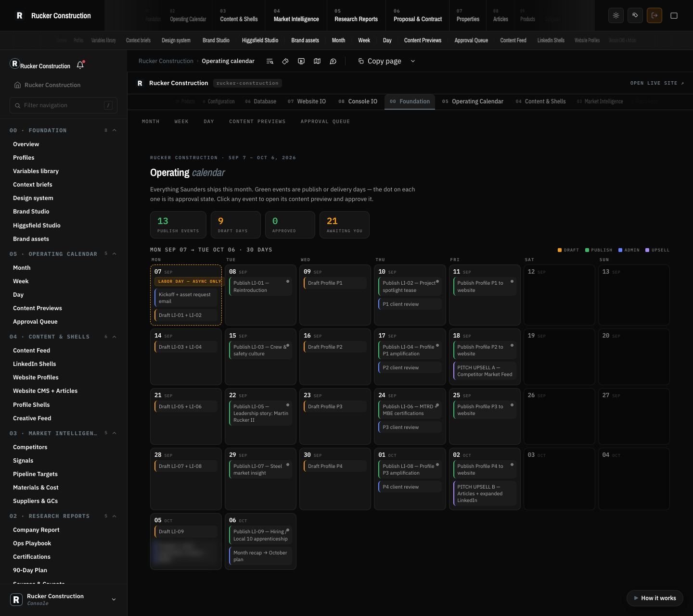Click approval dot on Publish Profile P1 event

coord(512,281)
